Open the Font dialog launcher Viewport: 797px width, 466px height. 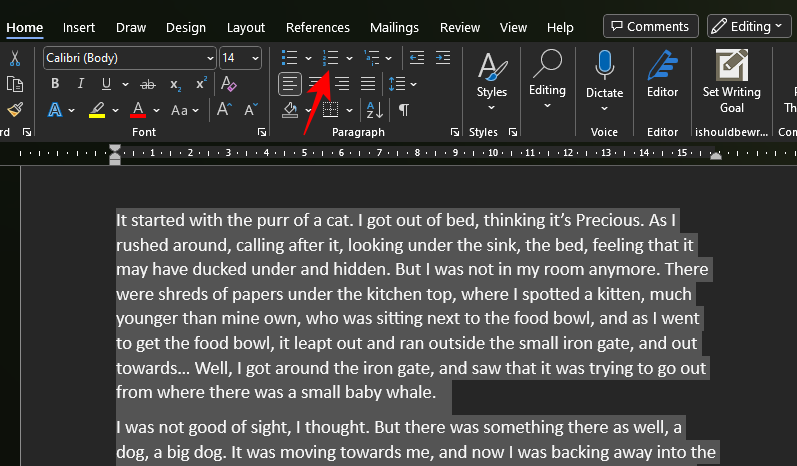click(x=262, y=133)
